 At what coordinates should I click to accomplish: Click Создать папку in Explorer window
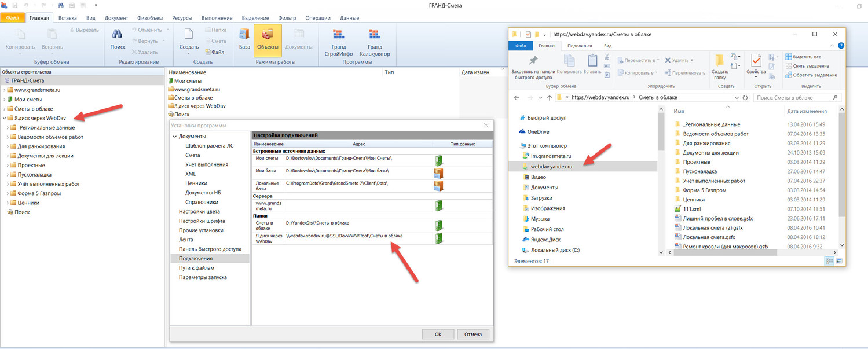click(720, 67)
